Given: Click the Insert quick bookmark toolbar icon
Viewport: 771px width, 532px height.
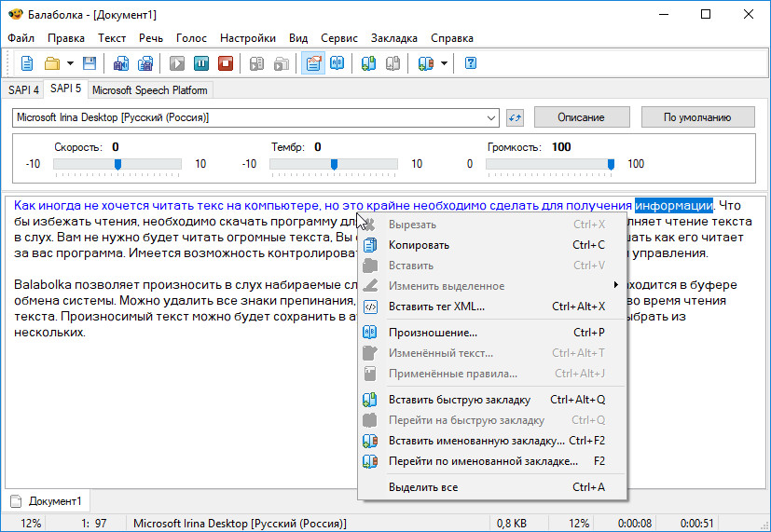Looking at the screenshot, I should [x=368, y=63].
